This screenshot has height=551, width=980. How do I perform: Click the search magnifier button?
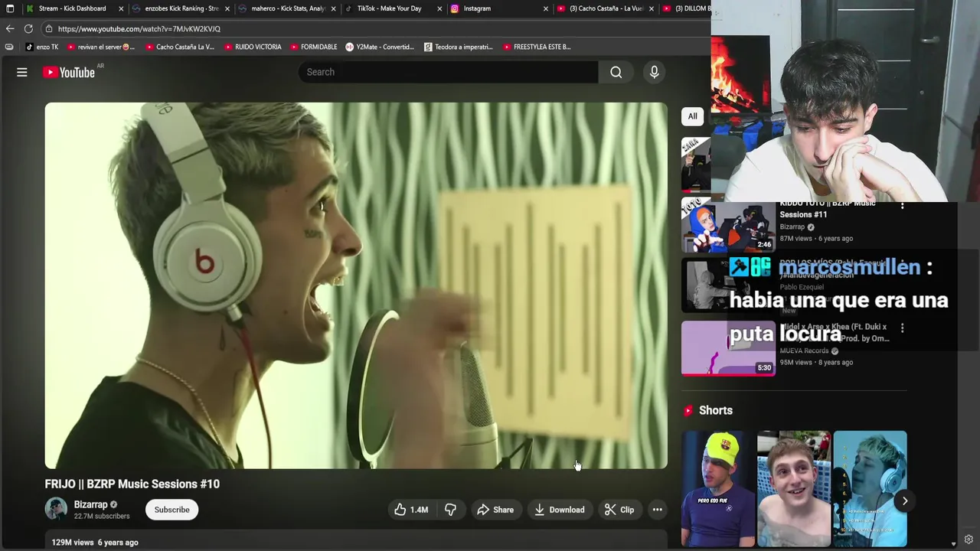pos(616,72)
